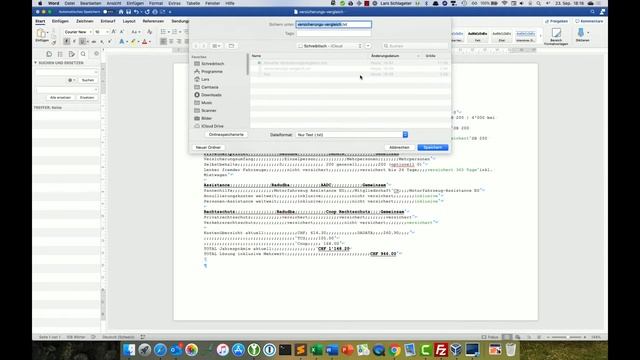Image resolution: width=640 pixels, height=360 pixels.
Task: Toggle underline formatting in ribbon
Action: pyautogui.click(x=82, y=42)
